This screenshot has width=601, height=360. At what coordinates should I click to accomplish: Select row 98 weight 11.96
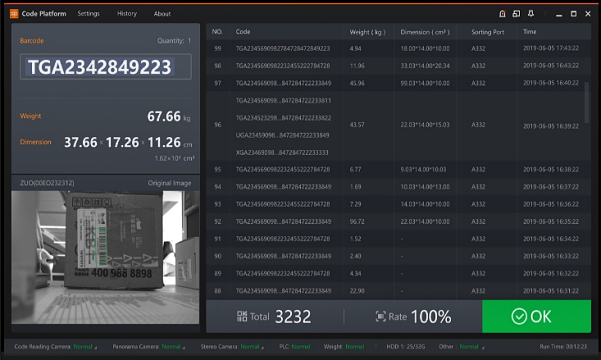357,66
